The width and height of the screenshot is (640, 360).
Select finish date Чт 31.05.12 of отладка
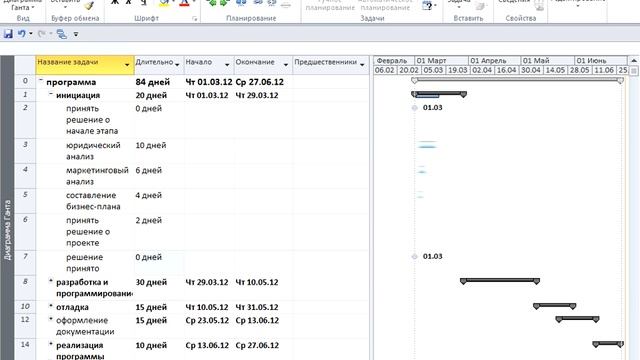(x=263, y=307)
